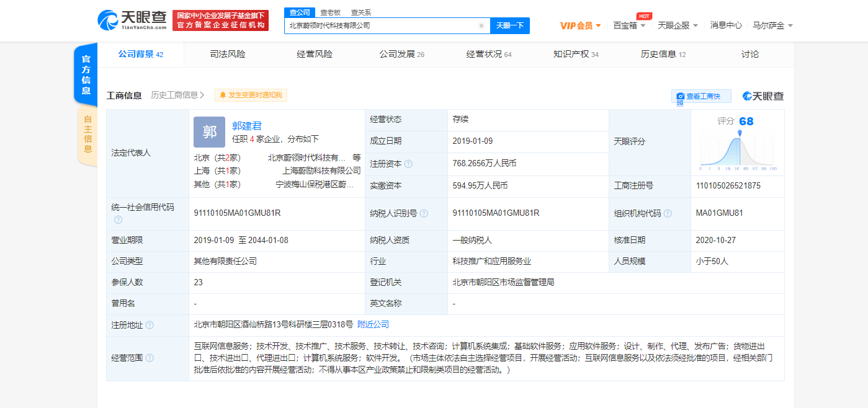
Task: Switch to 查公司 search tab
Action: [x=300, y=12]
